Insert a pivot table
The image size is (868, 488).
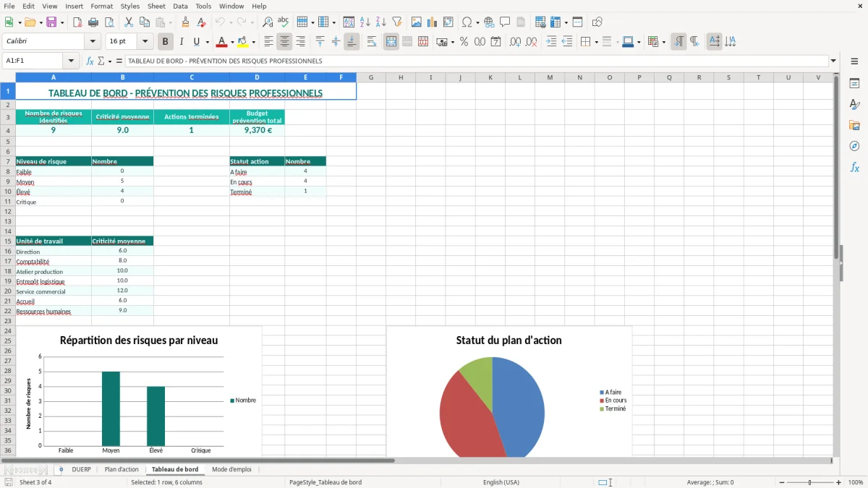[x=448, y=22]
